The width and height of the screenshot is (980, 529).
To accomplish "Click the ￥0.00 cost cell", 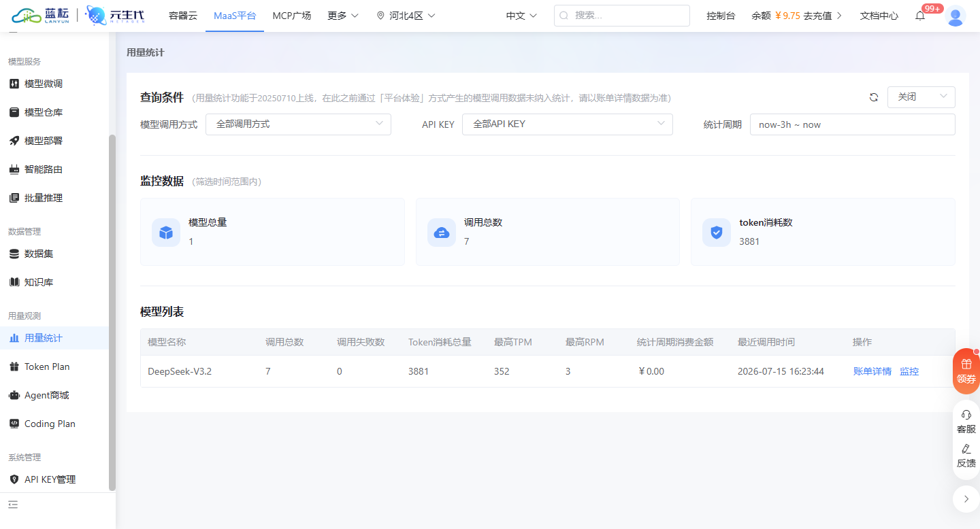I will 651,371.
